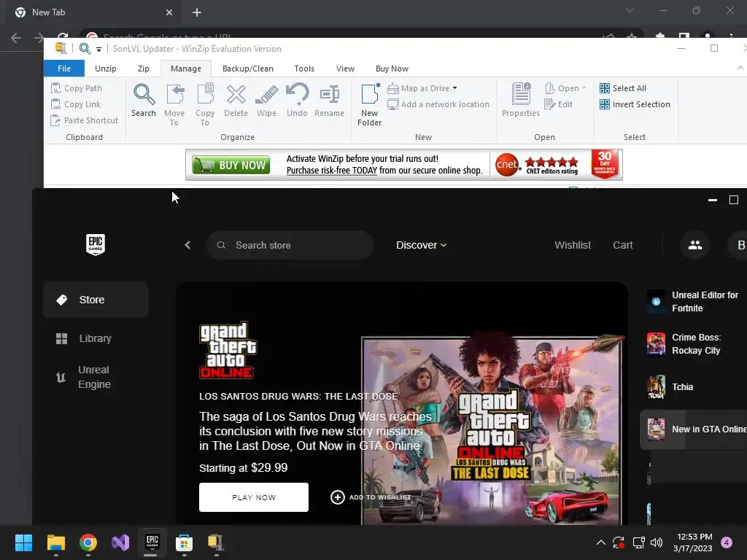Select New in GTA Online list item
The width and height of the screenshot is (747, 560).
point(694,429)
